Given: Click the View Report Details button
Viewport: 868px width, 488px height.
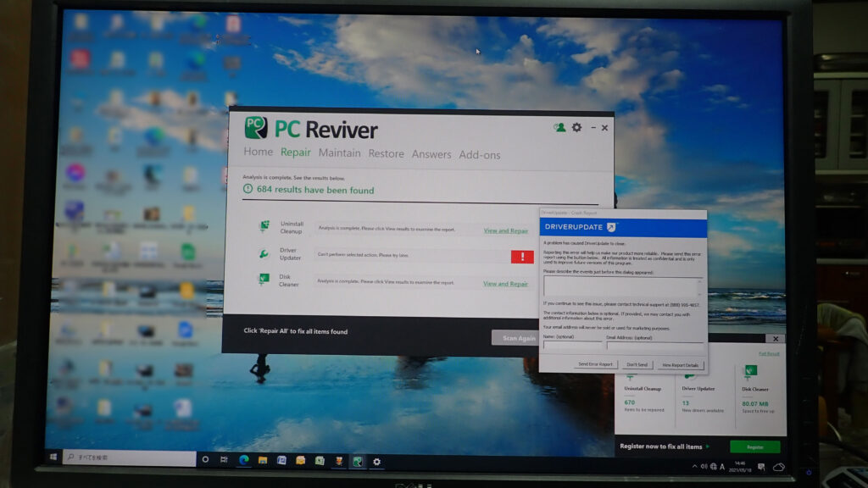Looking at the screenshot, I should tap(682, 364).
